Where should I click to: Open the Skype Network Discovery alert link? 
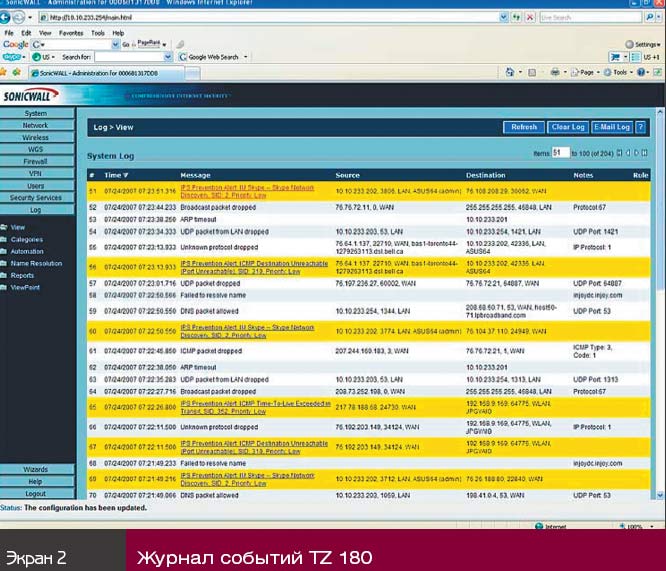tap(245, 191)
